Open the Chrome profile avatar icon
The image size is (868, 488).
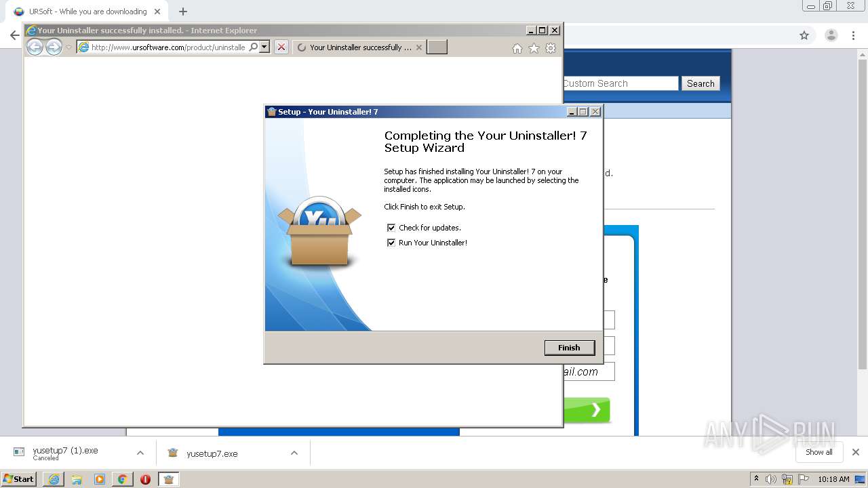click(x=831, y=35)
